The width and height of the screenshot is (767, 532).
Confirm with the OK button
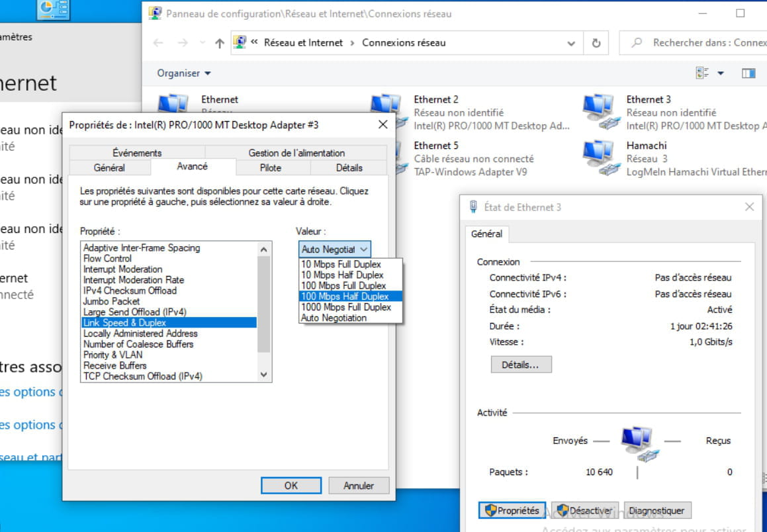(291, 486)
